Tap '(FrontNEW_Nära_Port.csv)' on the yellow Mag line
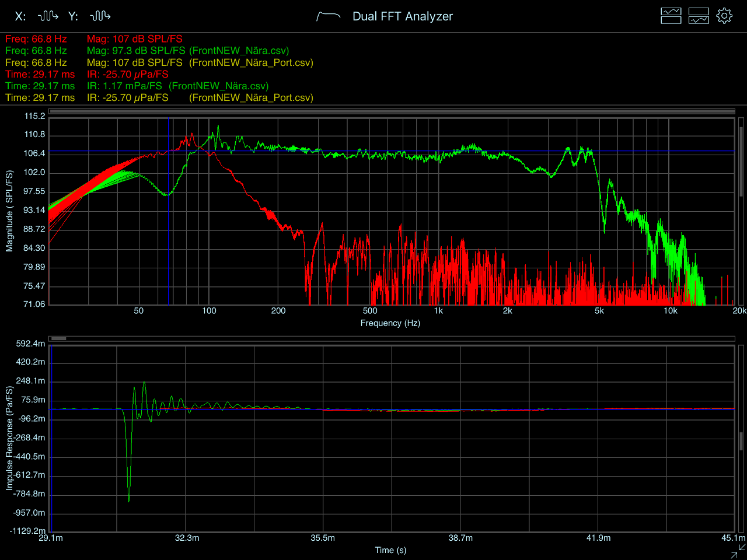This screenshot has height=560, width=747. [x=252, y=62]
